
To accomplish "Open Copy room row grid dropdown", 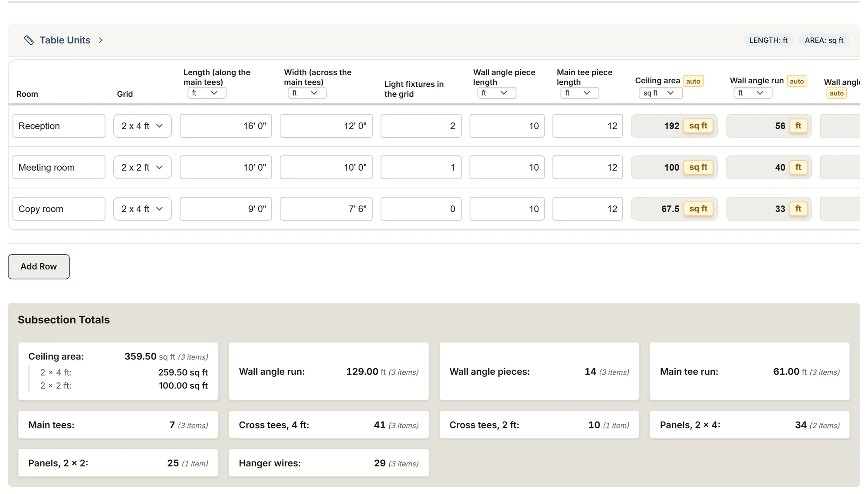I will coord(142,209).
